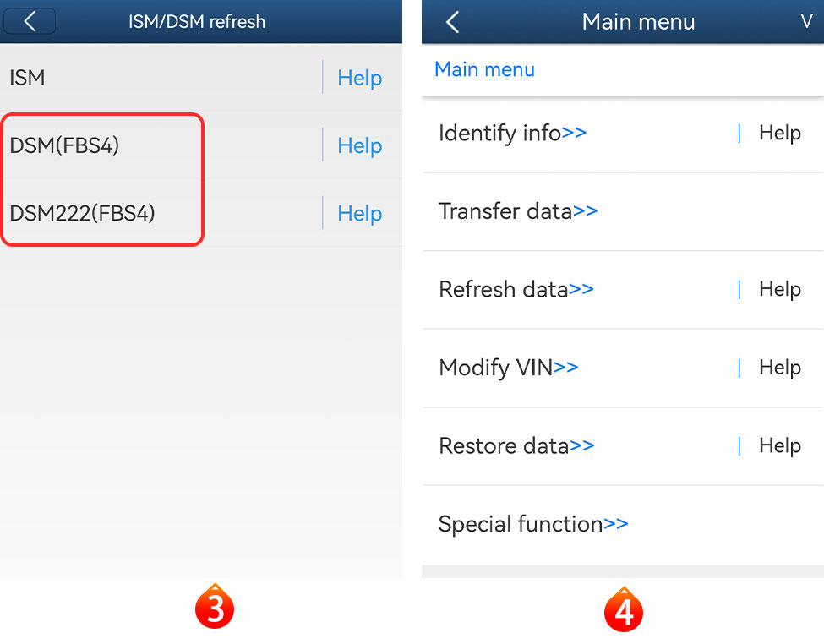Open Help for DSM222(FBS4)
Image resolution: width=824 pixels, height=644 pixels.
point(359,213)
